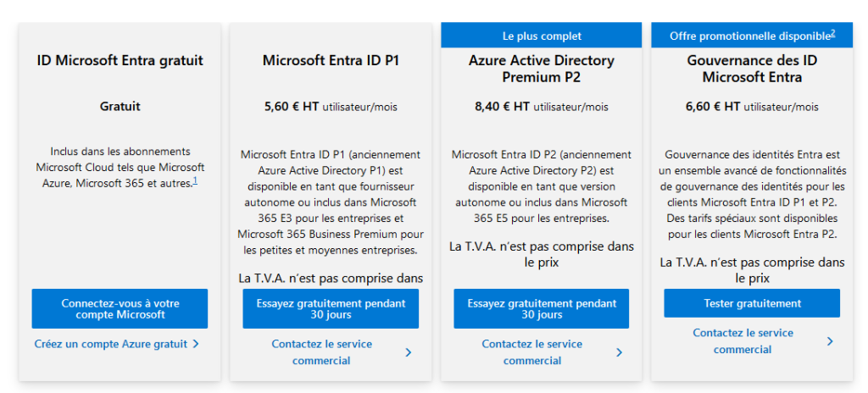Click chevron arrow in Azure AD Premium P2 card

(x=619, y=352)
